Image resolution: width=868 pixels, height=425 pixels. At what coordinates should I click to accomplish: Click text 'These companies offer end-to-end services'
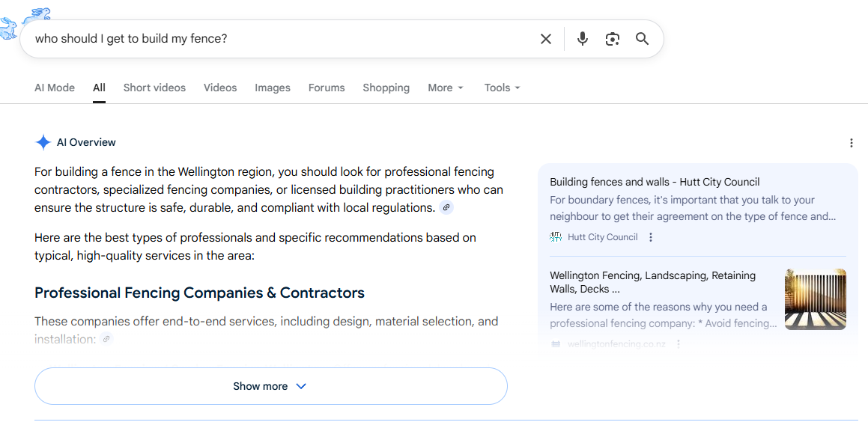(x=267, y=330)
